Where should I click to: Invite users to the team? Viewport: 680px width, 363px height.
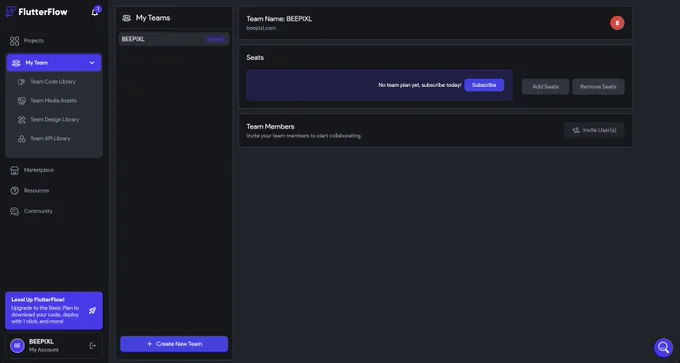click(x=594, y=130)
